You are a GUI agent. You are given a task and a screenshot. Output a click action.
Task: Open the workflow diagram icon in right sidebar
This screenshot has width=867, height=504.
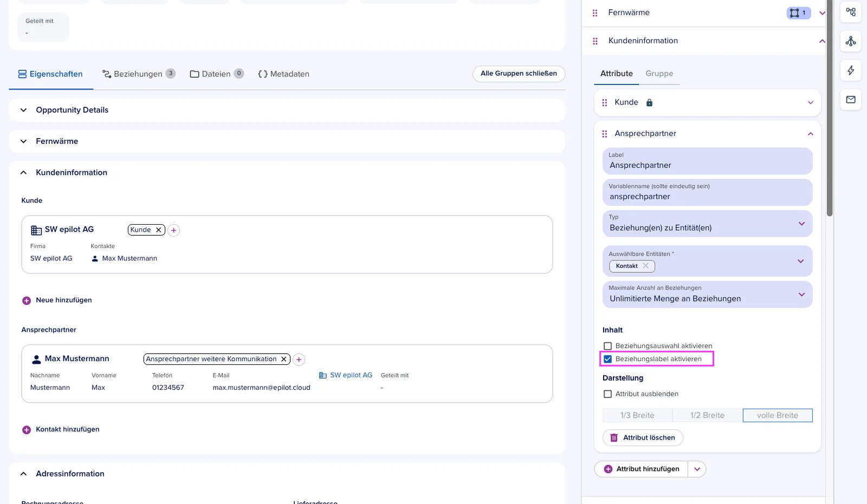pyautogui.click(x=851, y=12)
